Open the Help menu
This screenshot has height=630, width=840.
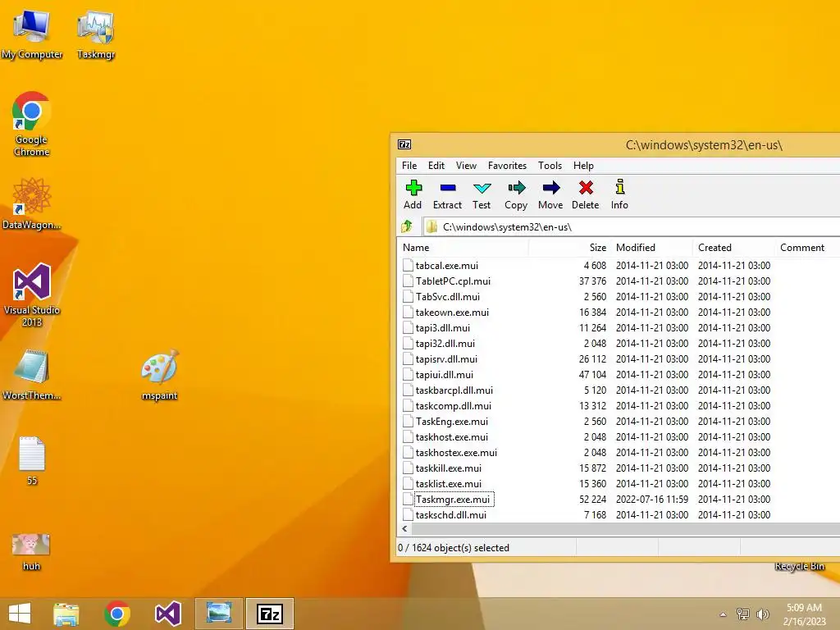pos(583,166)
